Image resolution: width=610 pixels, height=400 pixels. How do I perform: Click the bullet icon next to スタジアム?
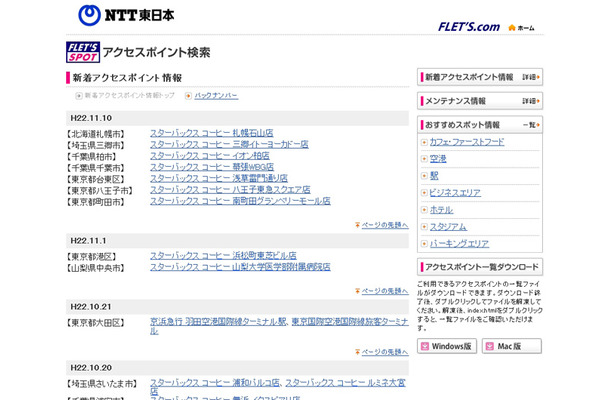tap(424, 226)
